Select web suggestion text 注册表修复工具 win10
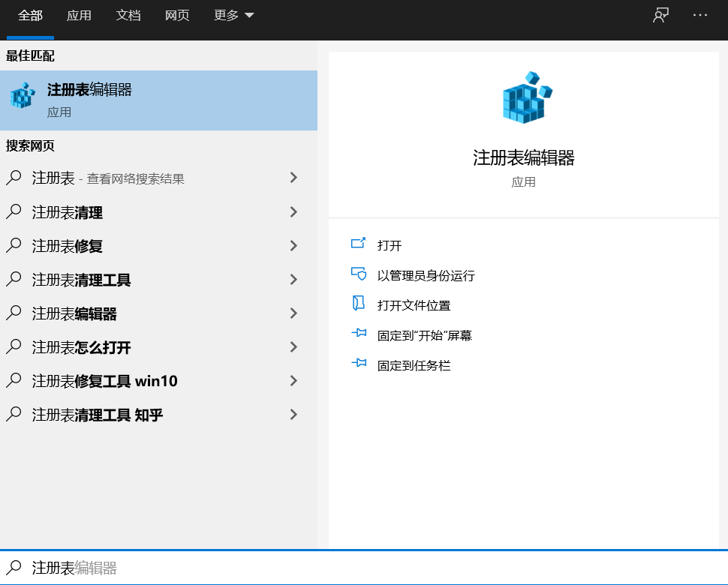 (x=104, y=381)
